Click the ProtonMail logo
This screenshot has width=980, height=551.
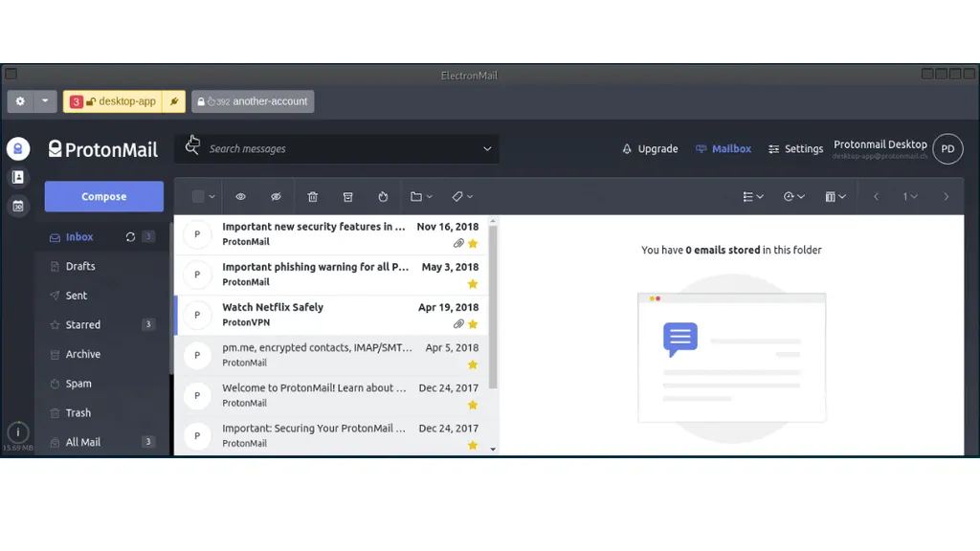(x=103, y=148)
